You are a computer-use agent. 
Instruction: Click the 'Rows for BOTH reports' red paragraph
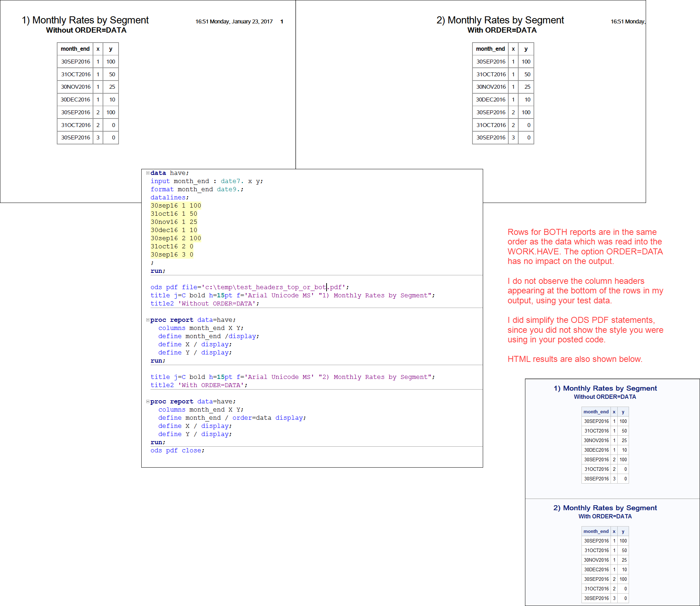[585, 247]
